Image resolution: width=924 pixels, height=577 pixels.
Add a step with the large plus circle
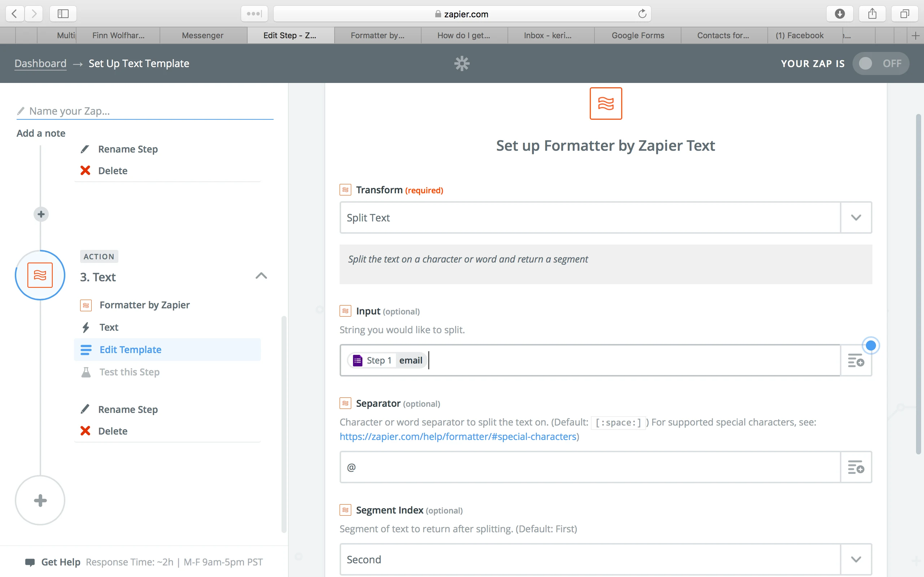[40, 500]
